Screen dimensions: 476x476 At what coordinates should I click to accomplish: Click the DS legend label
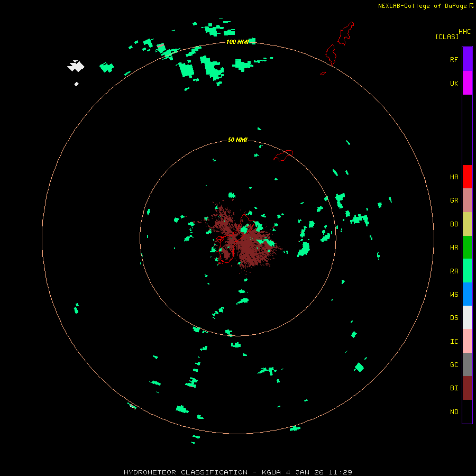coord(454,318)
